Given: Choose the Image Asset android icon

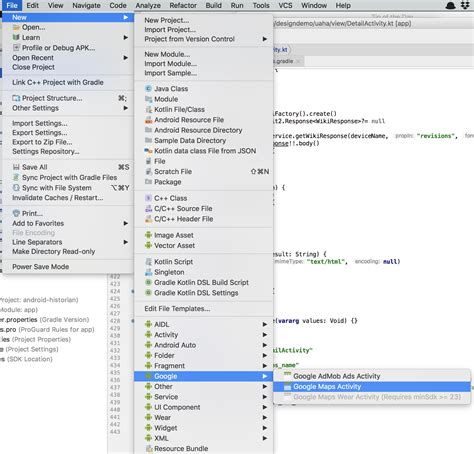Looking at the screenshot, I should point(148,235).
